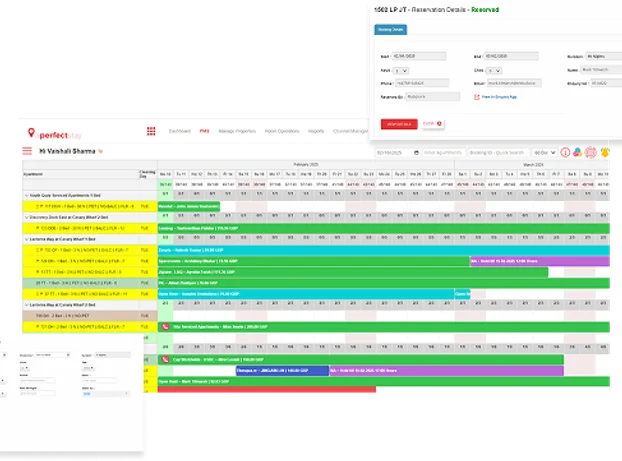
Task: Click the Booking ID Quick Search field
Action: [497, 153]
